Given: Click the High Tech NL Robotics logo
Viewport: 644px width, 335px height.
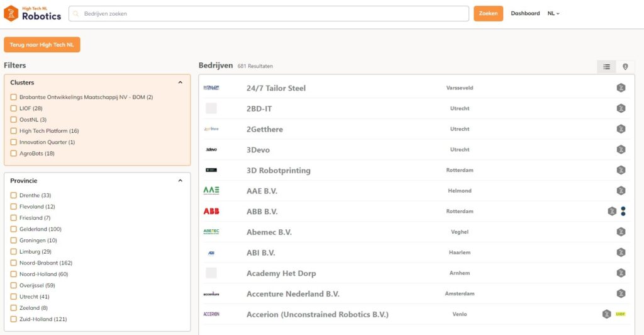Looking at the screenshot, I should [33, 14].
